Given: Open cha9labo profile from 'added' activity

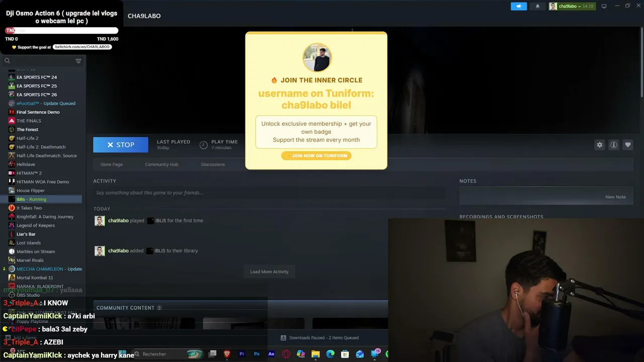Looking at the screenshot, I should click(x=118, y=251).
